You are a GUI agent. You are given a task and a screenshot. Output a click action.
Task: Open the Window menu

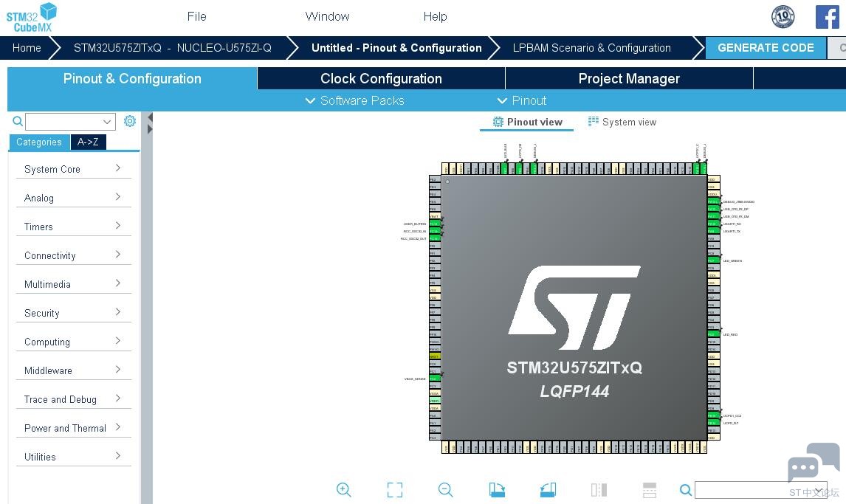click(x=328, y=17)
